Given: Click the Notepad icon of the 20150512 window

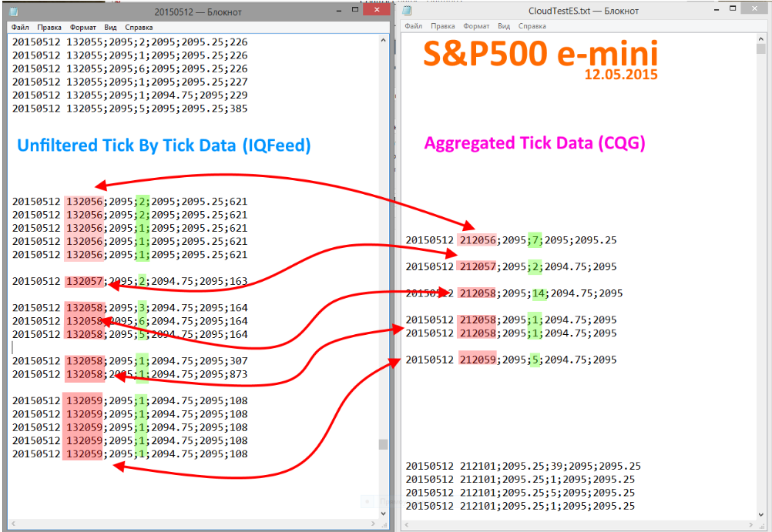Looking at the screenshot, I should pyautogui.click(x=14, y=12).
